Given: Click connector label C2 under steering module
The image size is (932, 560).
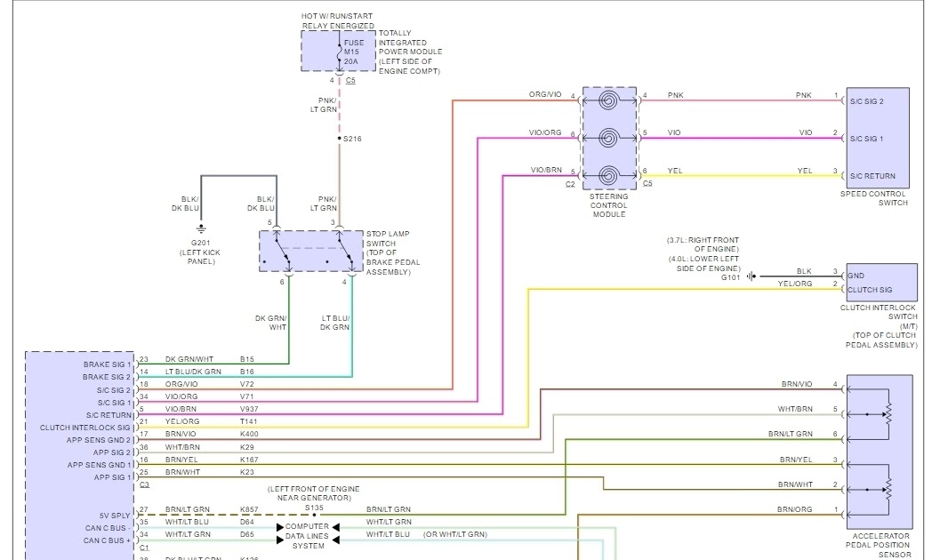Looking at the screenshot, I should [570, 184].
